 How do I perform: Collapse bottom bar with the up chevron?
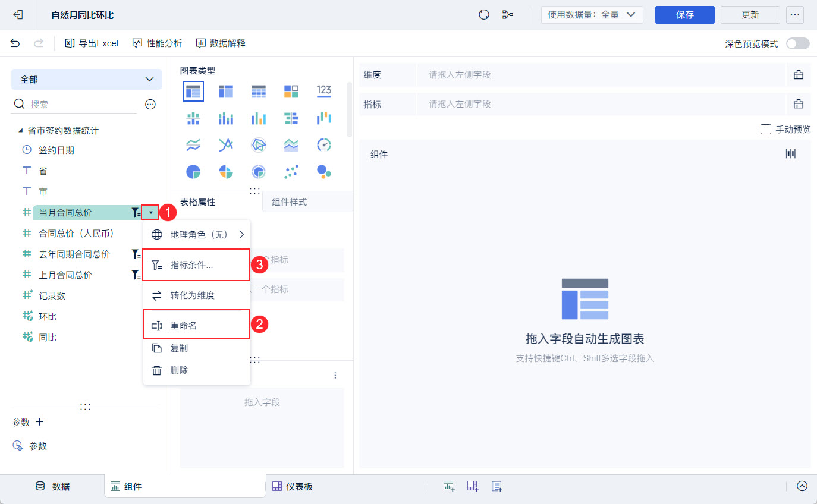(x=802, y=486)
